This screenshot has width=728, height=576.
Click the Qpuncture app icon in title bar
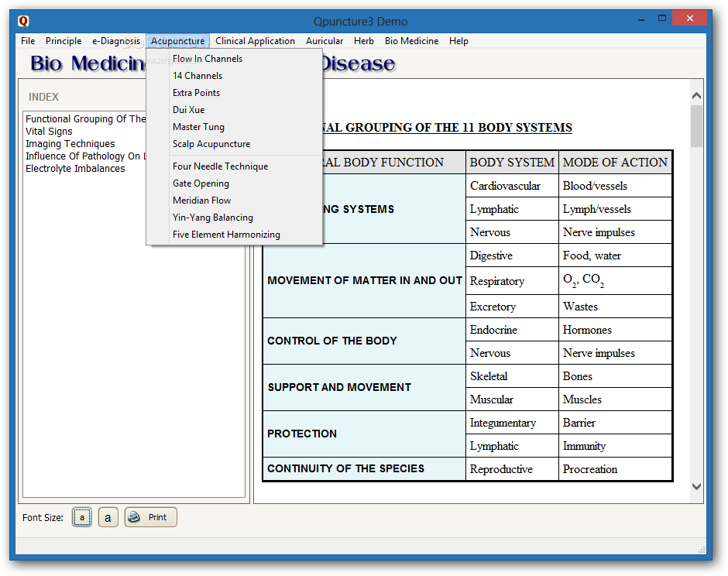[x=23, y=22]
